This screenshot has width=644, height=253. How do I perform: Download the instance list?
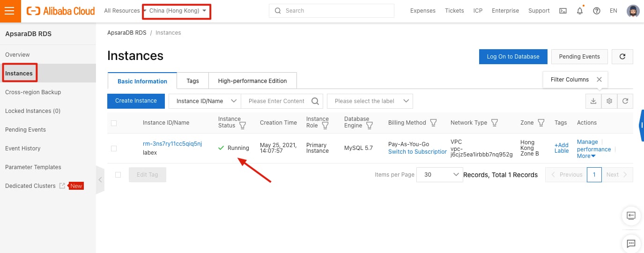pos(593,101)
